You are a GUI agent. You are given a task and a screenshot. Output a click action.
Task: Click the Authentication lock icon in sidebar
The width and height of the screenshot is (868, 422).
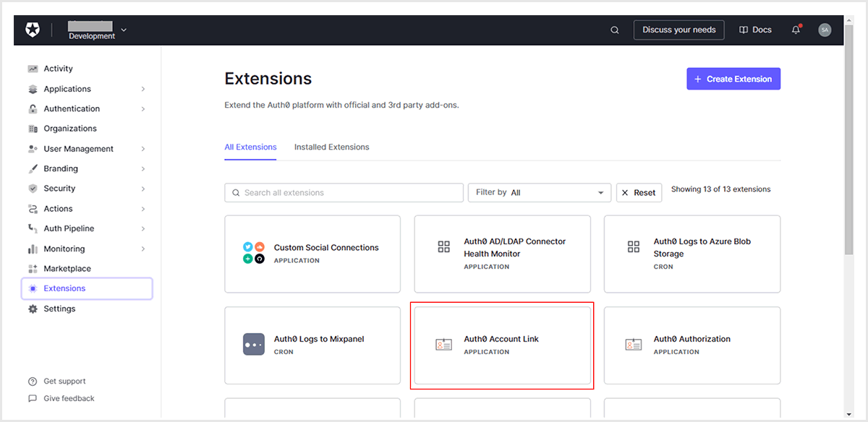pyautogui.click(x=33, y=109)
